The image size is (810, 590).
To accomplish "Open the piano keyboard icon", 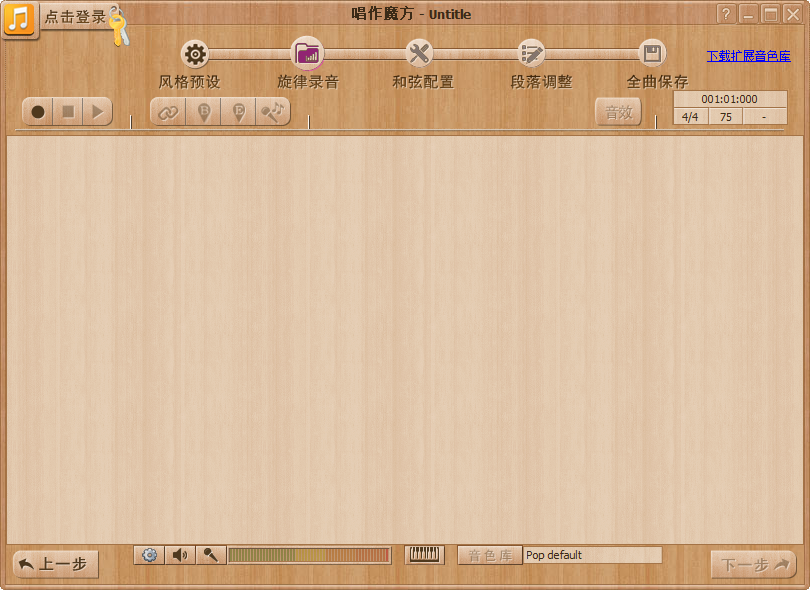I will 425,555.
